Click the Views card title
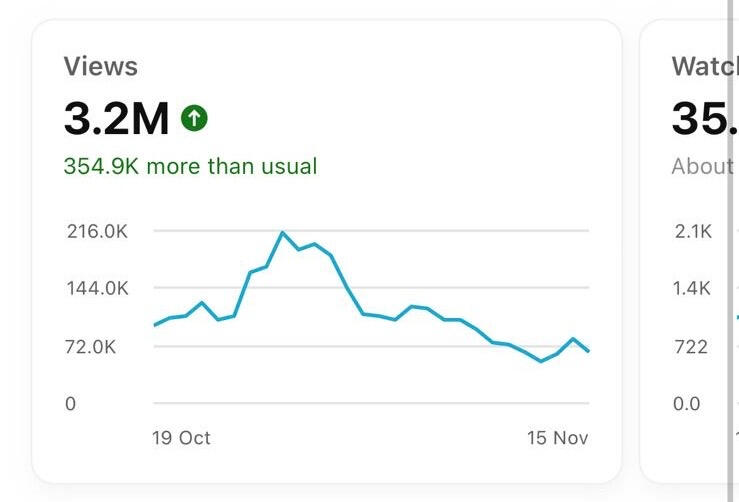 pos(101,67)
